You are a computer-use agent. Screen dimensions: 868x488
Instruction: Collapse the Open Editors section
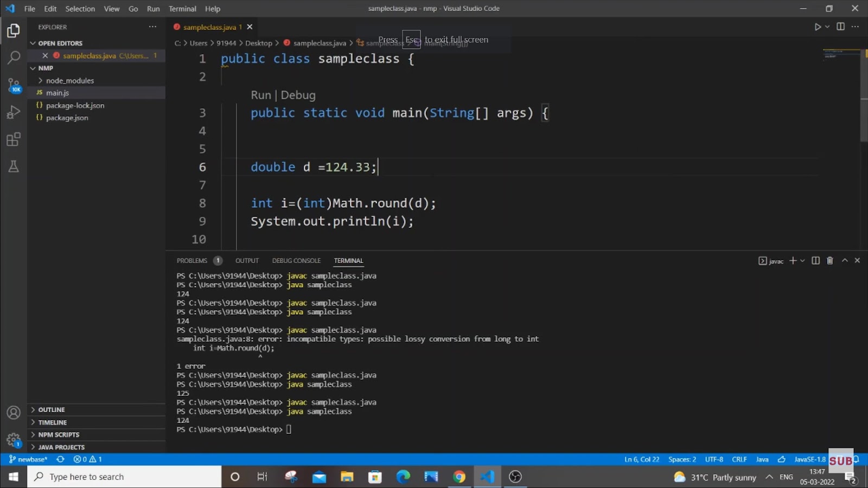pyautogui.click(x=97, y=43)
